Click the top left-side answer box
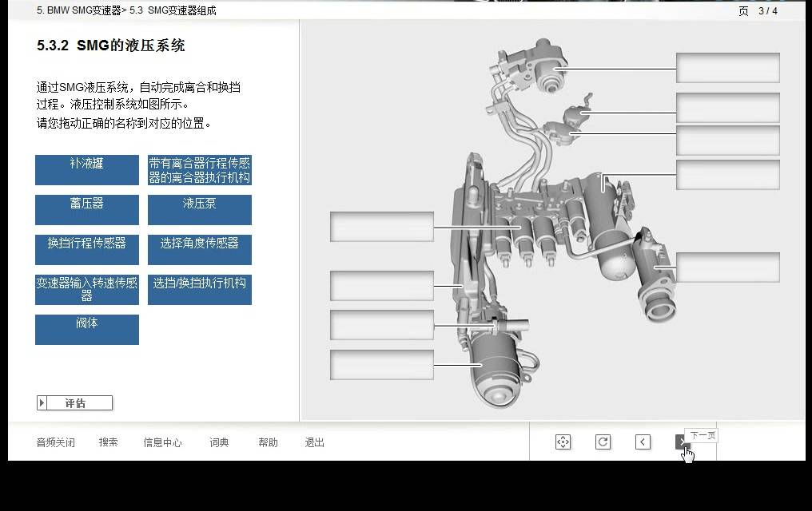This screenshot has height=511, width=812. [382, 227]
